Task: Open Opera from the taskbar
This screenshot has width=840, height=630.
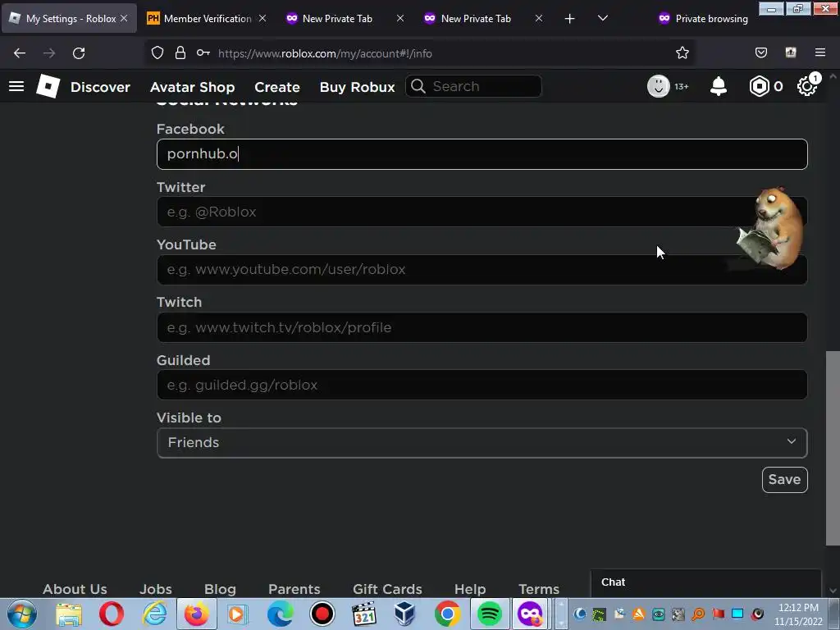Action: [x=111, y=614]
